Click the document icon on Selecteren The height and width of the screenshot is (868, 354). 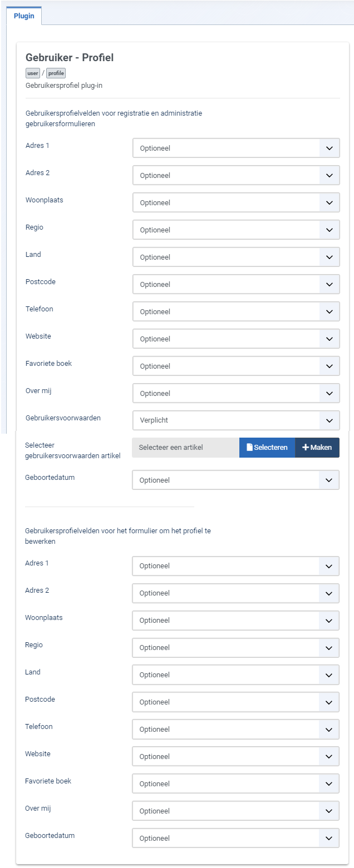click(249, 448)
